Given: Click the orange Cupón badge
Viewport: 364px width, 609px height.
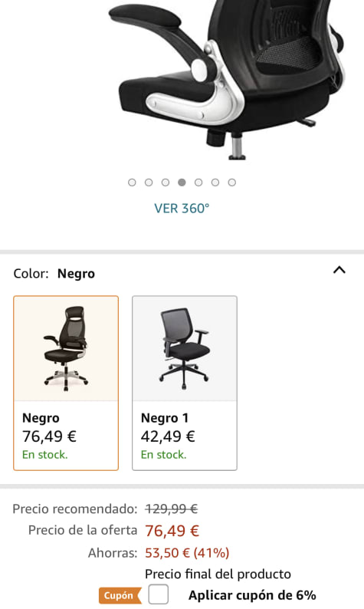Looking at the screenshot, I should click(120, 595).
